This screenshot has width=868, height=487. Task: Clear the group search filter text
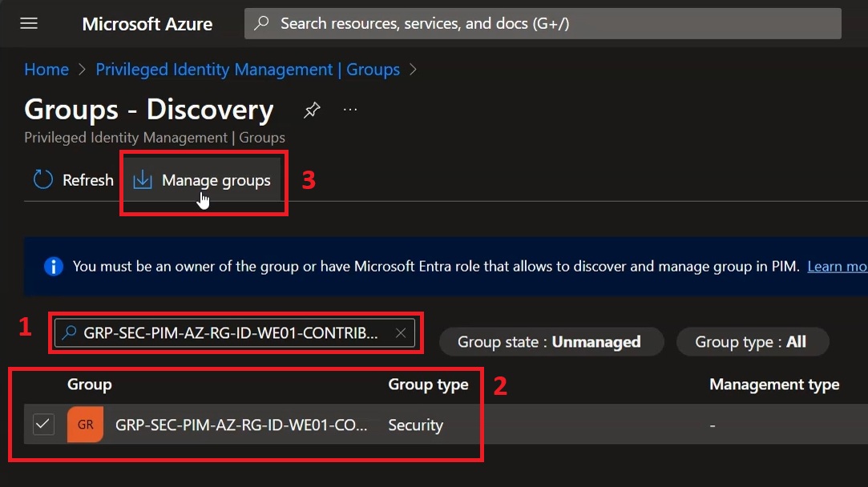[x=401, y=332]
